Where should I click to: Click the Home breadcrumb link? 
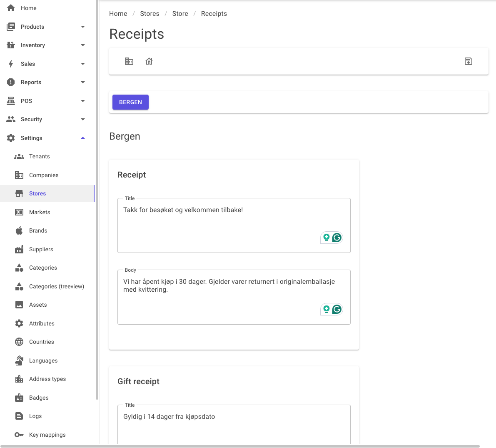click(x=118, y=14)
